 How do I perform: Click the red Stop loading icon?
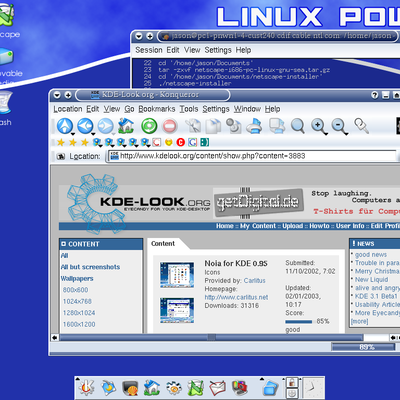tap(170, 127)
